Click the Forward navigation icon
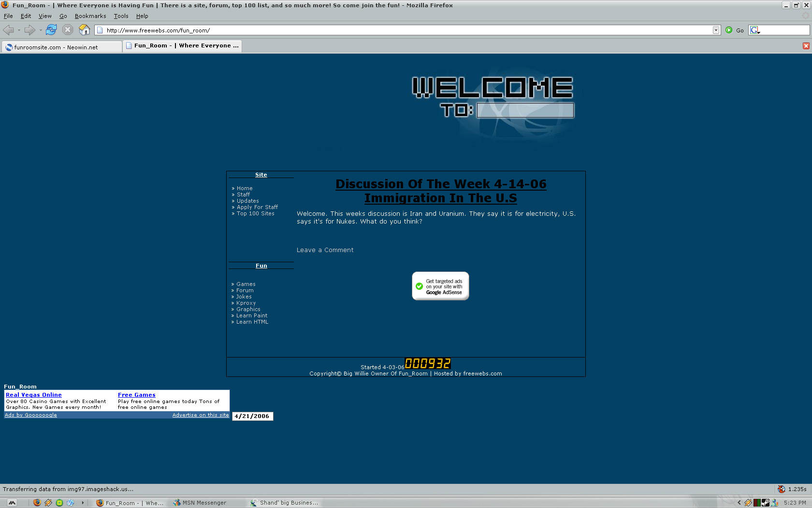The width and height of the screenshot is (812, 508). pyautogui.click(x=29, y=30)
